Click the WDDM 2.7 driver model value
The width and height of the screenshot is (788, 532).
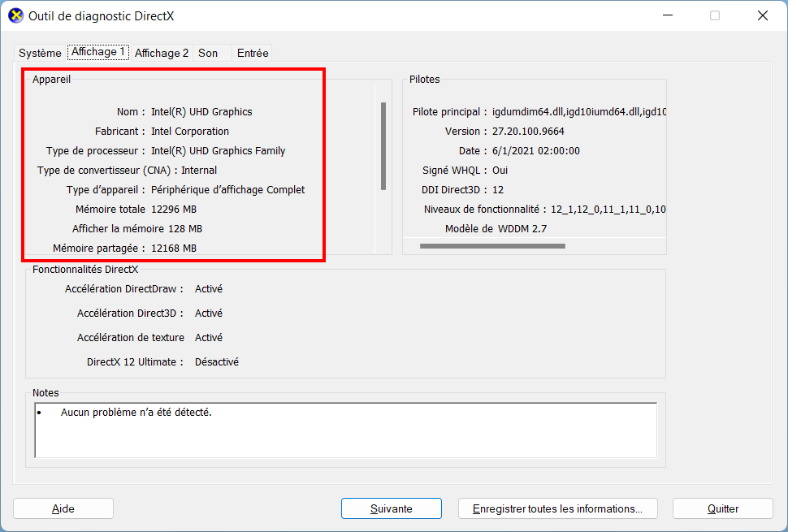pos(522,229)
